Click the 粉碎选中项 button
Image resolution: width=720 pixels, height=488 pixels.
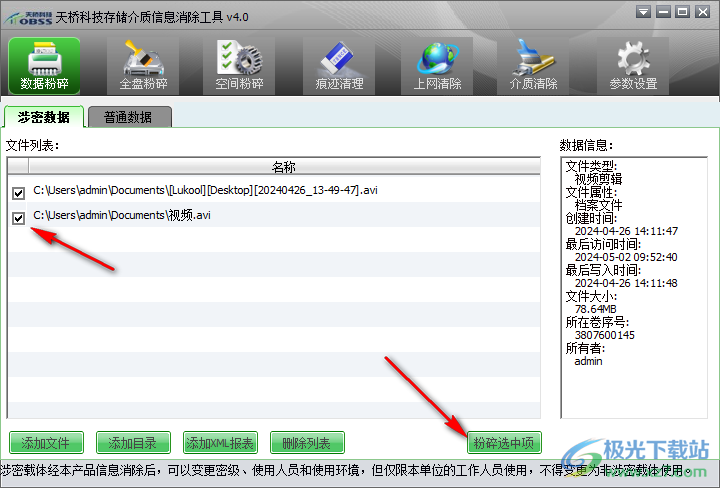click(x=504, y=443)
